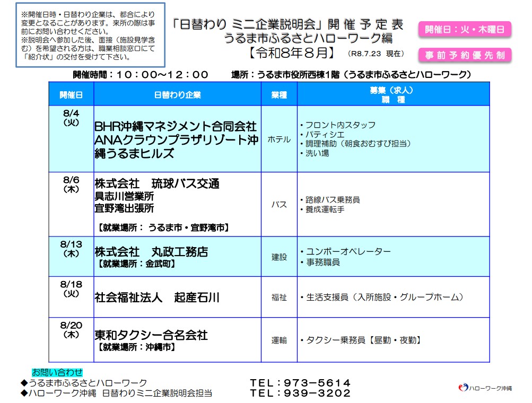This screenshot has width=532, height=403.
Task: Click the 生活支援員 job entry
Action: pos(382,297)
